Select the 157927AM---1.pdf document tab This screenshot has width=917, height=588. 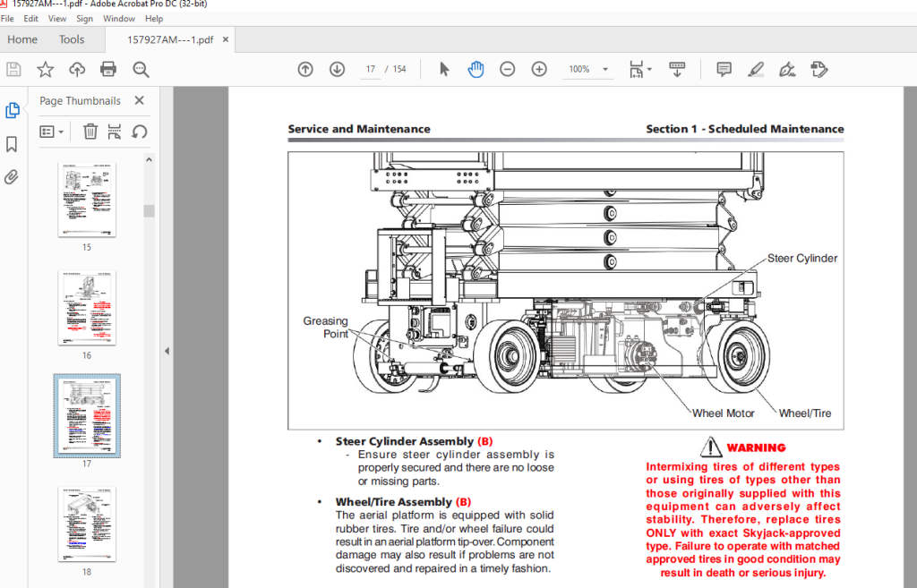pyautogui.click(x=170, y=39)
